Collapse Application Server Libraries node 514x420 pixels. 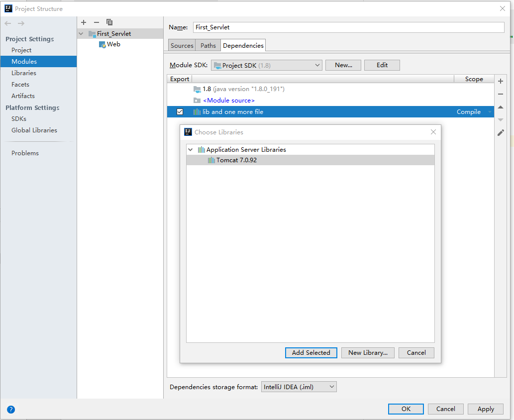pyautogui.click(x=191, y=149)
